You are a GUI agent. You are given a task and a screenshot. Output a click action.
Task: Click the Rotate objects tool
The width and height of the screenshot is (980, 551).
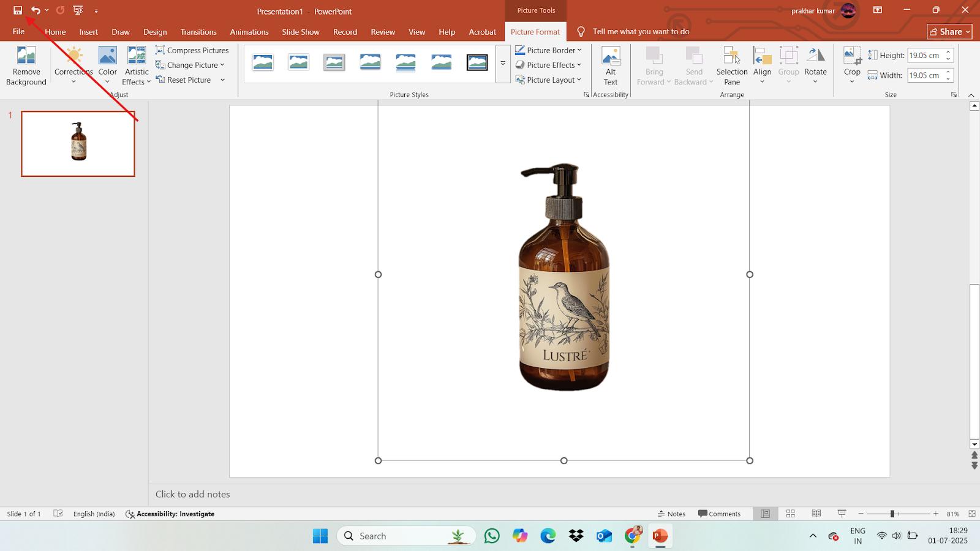(815, 66)
